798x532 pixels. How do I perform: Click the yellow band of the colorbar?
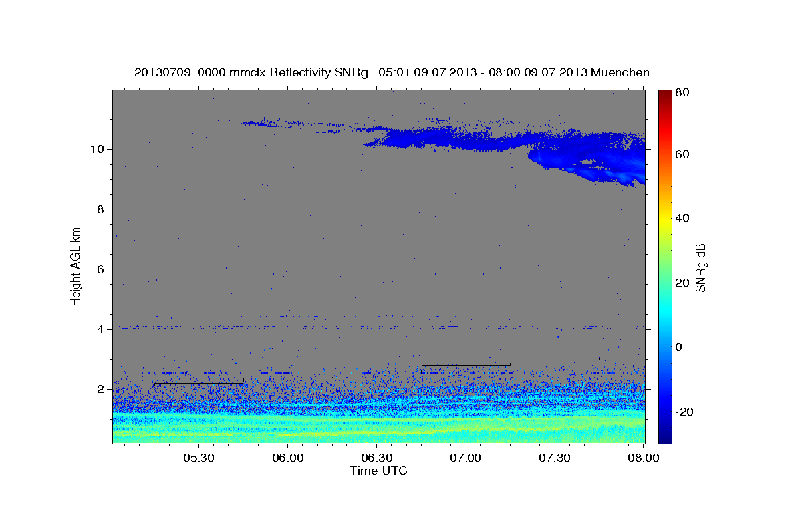(665, 218)
